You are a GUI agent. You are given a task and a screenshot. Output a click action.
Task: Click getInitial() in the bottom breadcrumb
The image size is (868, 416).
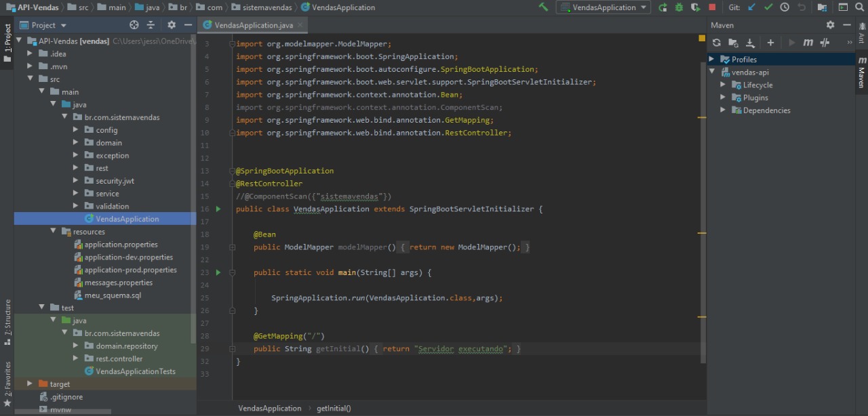pos(334,409)
